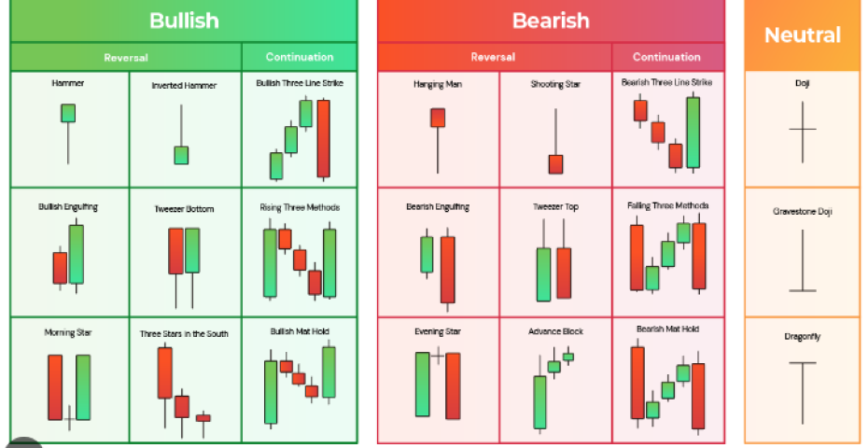Screen dimensions: 868x448
Task: Open the Morning Star pattern illustration
Action: pyautogui.click(x=69, y=387)
